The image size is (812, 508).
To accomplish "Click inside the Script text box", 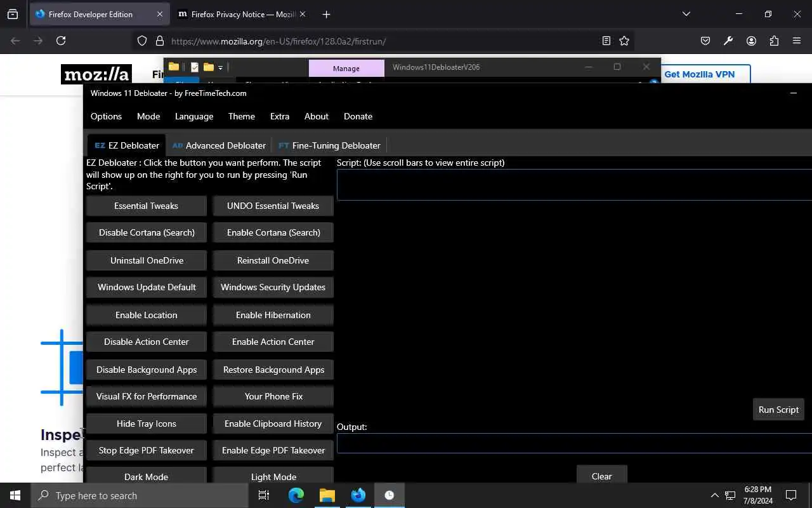I will [574, 185].
